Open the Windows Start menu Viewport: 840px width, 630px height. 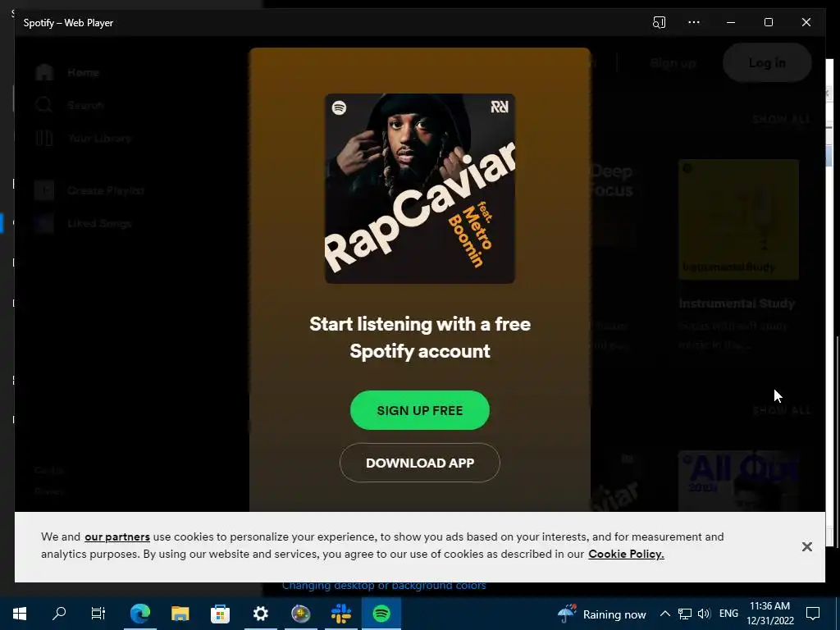(x=20, y=614)
